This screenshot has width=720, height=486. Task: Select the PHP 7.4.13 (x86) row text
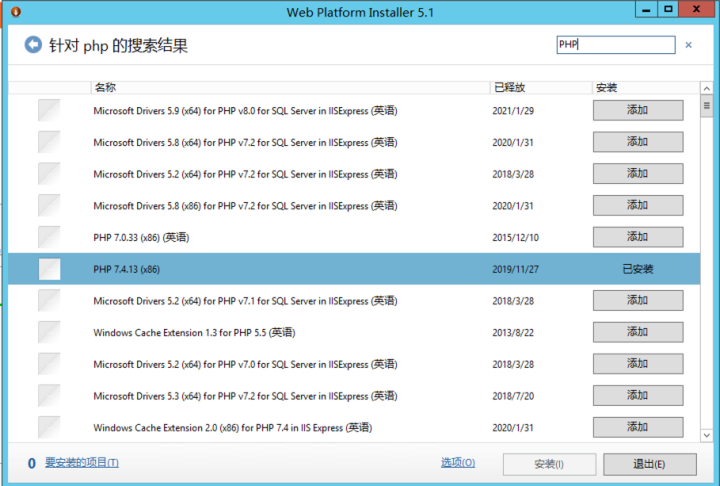[127, 269]
